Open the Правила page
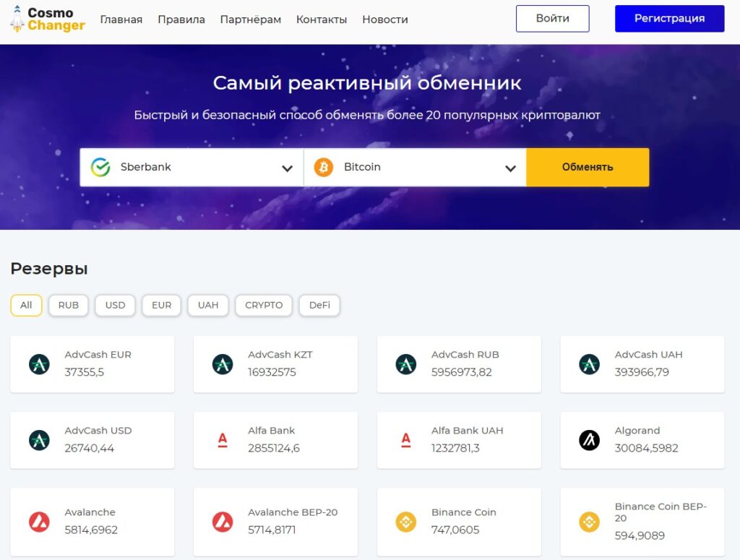 coord(181,20)
